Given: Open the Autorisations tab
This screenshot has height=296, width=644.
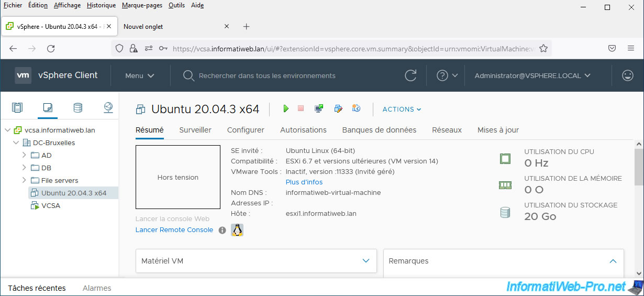Looking at the screenshot, I should (303, 130).
